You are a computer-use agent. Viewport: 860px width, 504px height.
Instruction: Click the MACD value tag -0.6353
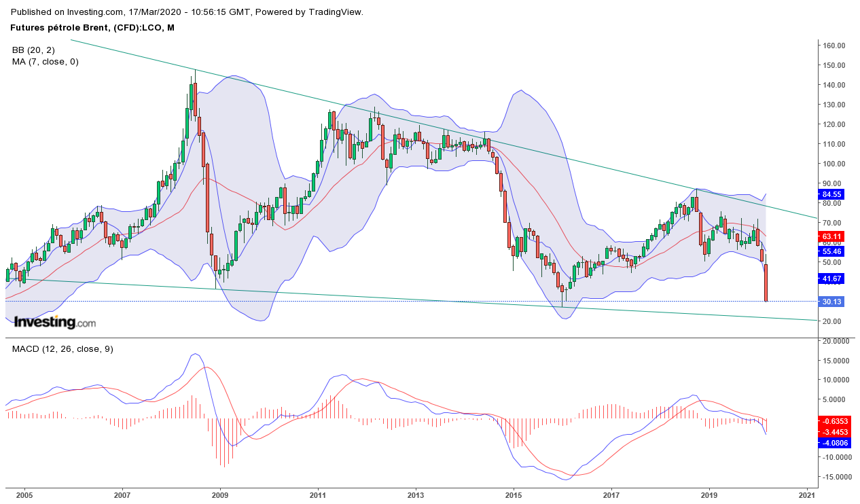(x=836, y=420)
